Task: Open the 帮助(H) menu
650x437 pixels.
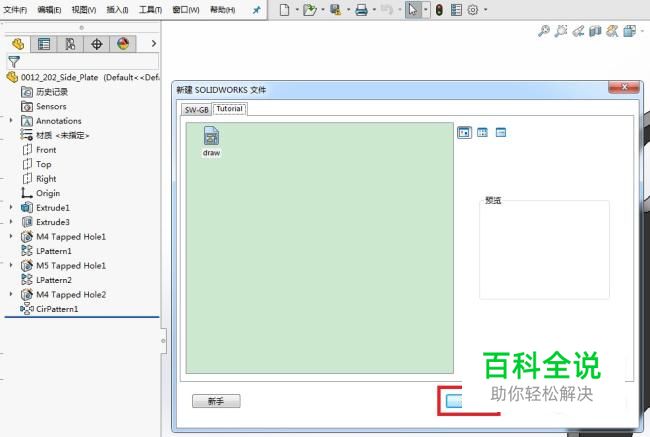Action: [x=223, y=10]
